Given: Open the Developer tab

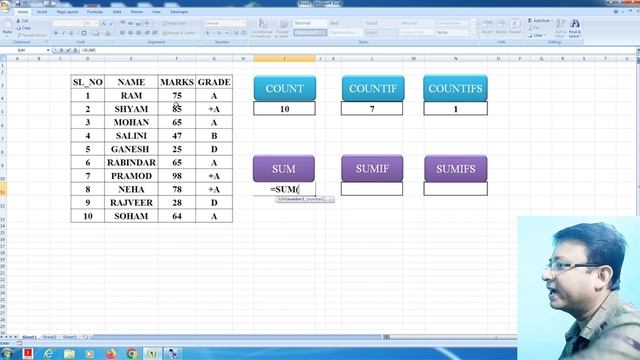Looking at the screenshot, I should click(x=179, y=12).
